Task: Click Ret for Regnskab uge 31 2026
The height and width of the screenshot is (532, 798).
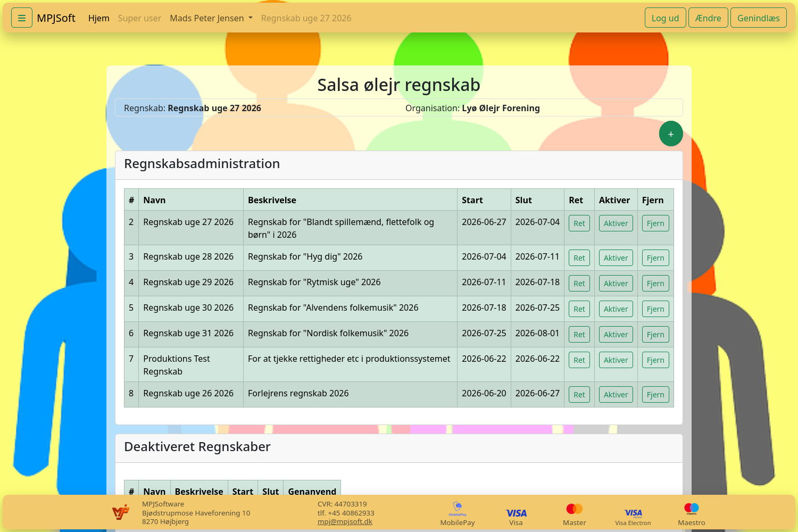Action: 579,335
